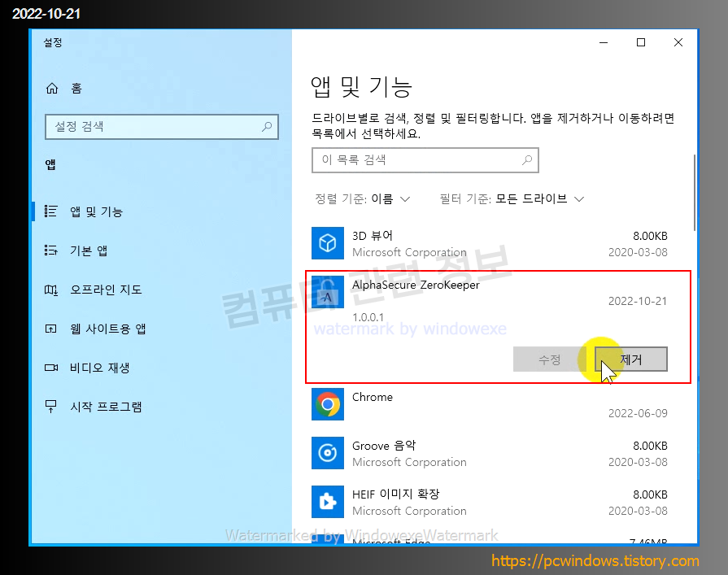The height and width of the screenshot is (575, 728).
Task: Open the 정렬 기준 이름 dropdown
Action: coord(363,199)
